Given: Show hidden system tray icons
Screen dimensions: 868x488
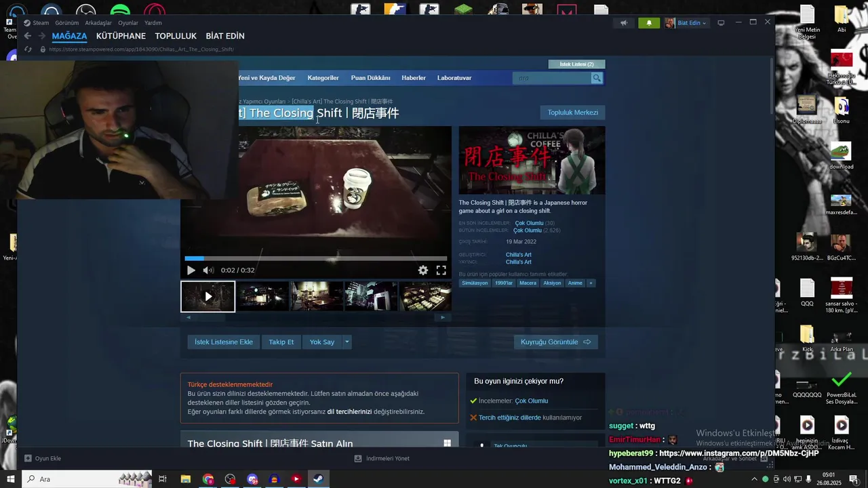Looking at the screenshot, I should pos(754,479).
